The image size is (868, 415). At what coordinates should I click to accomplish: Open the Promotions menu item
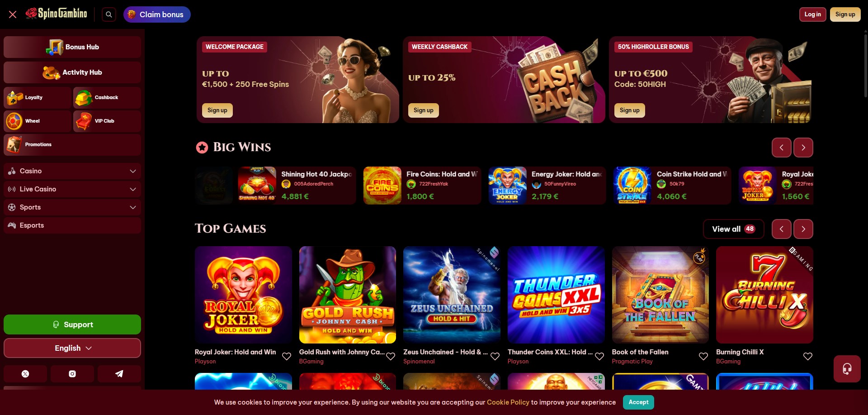72,144
